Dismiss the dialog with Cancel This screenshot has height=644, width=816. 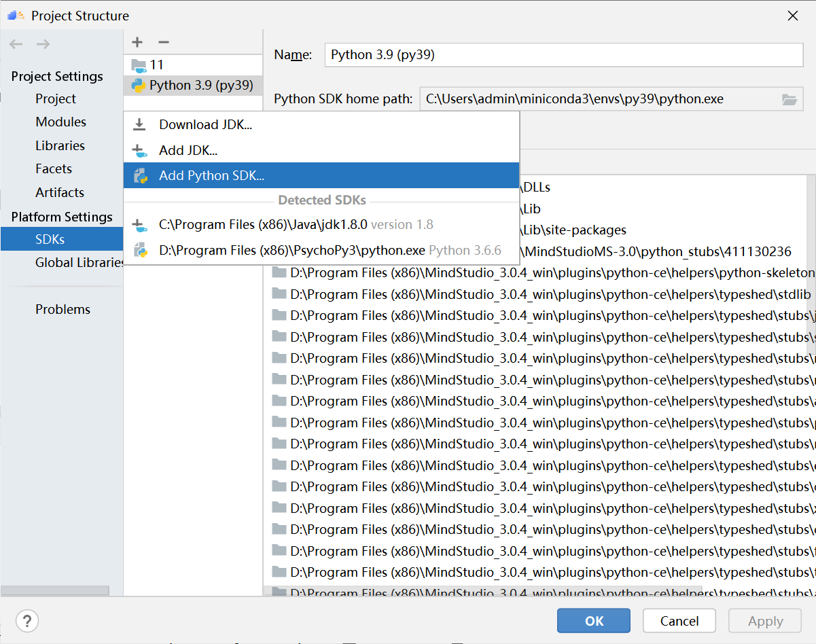(x=679, y=620)
